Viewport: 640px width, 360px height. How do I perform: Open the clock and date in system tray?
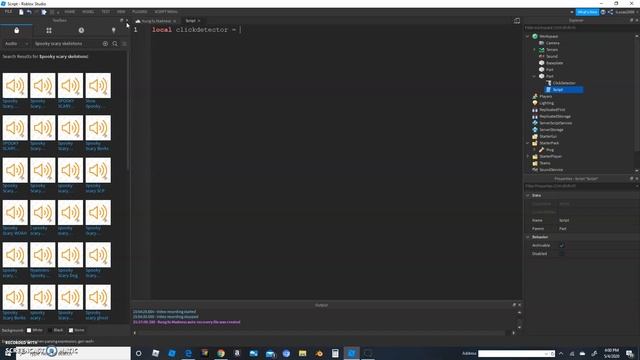tap(611, 353)
